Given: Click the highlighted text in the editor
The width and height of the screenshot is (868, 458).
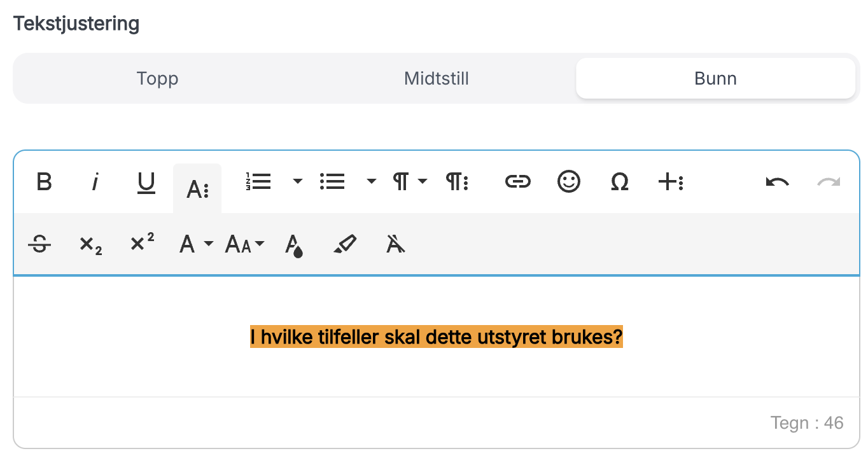Looking at the screenshot, I should click(437, 337).
